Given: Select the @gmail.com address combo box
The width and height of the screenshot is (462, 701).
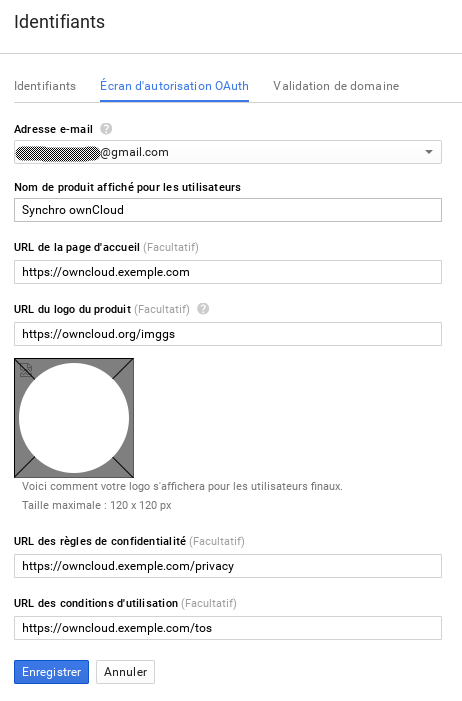Looking at the screenshot, I should pyautogui.click(x=228, y=152).
